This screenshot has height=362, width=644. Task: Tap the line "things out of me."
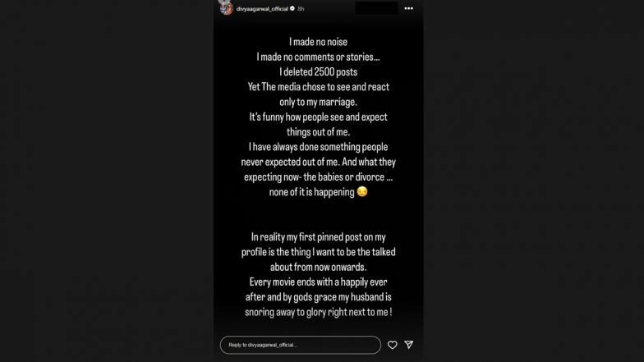tap(318, 131)
